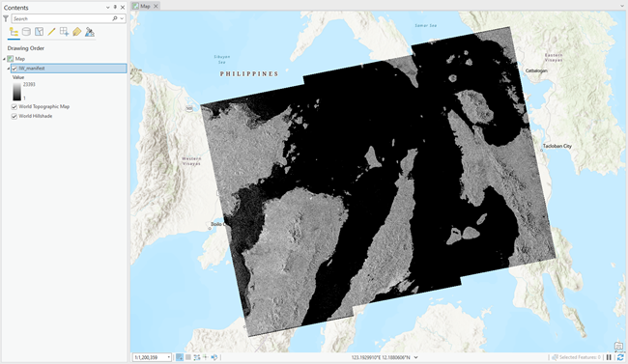Screen dimensions: 628x364
Task: Open the Contents pane options dropdown
Action: 108,7
